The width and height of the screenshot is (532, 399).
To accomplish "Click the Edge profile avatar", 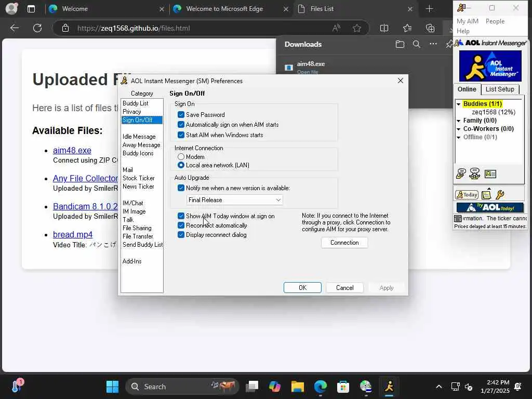I will pyautogui.click(x=11, y=8).
